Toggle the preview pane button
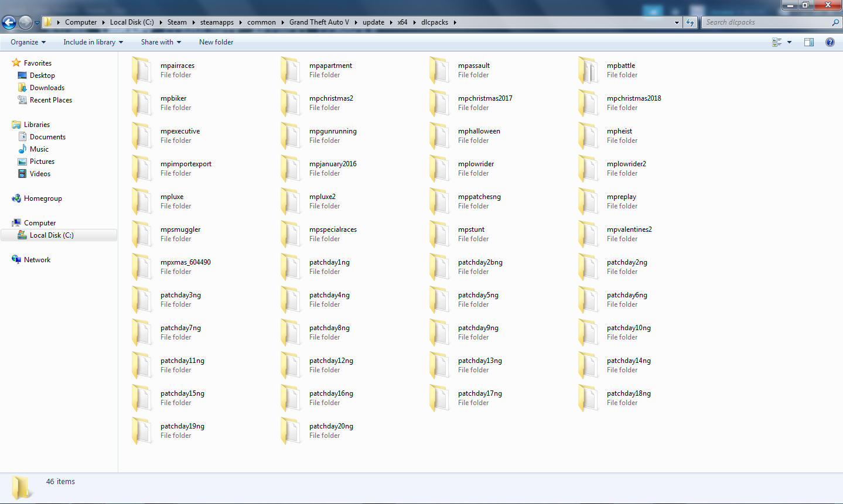843x504 pixels. point(809,42)
